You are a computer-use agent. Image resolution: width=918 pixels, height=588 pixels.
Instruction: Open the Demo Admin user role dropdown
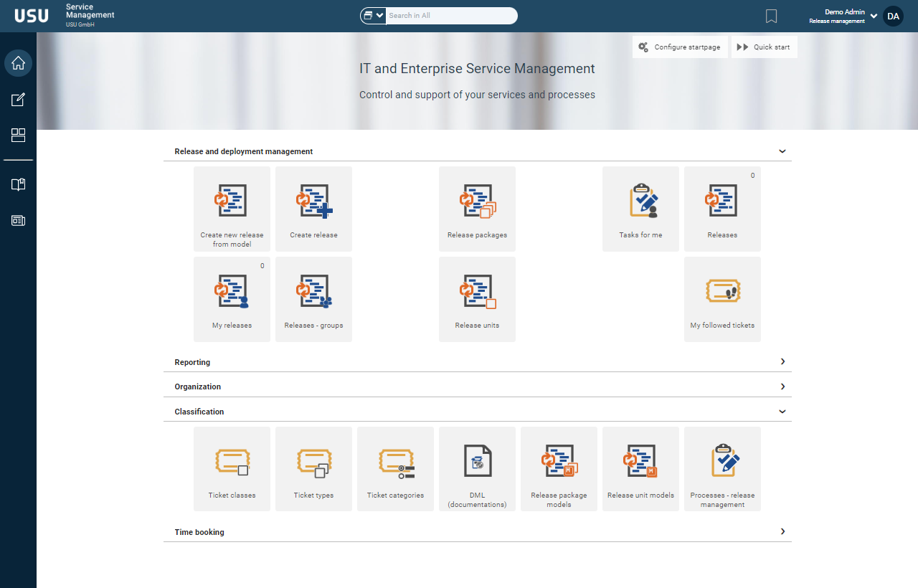pos(874,16)
